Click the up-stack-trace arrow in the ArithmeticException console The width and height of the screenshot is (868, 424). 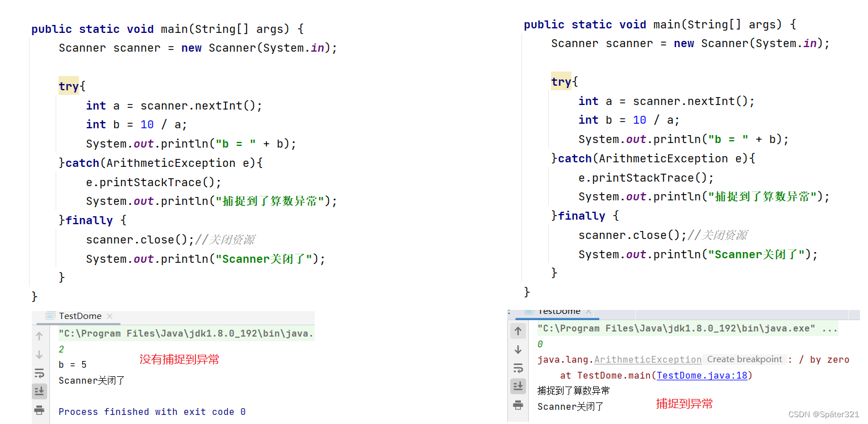518,331
